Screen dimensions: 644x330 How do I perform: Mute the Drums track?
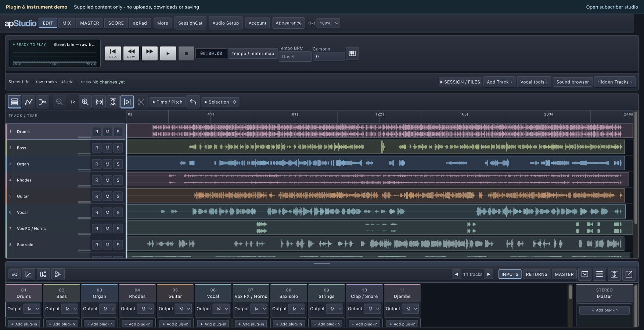pos(107,131)
